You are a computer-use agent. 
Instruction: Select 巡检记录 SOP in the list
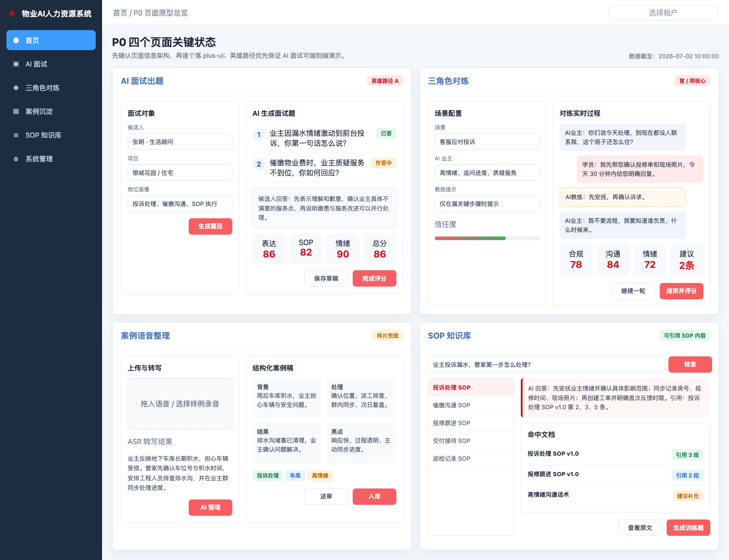[471, 458]
